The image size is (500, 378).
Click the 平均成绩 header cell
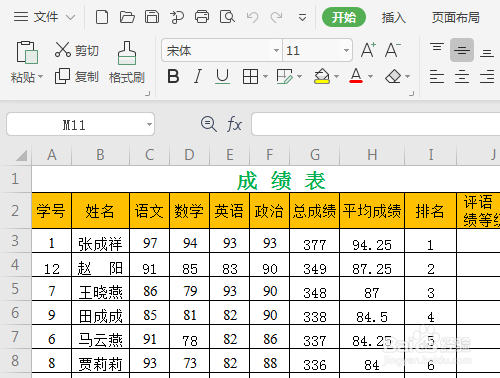point(372,211)
